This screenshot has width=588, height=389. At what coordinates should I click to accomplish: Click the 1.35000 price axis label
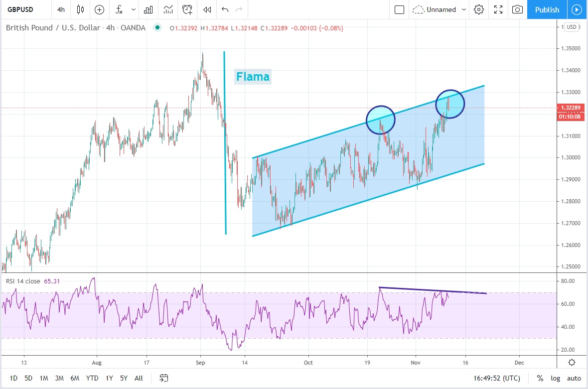[x=571, y=48]
